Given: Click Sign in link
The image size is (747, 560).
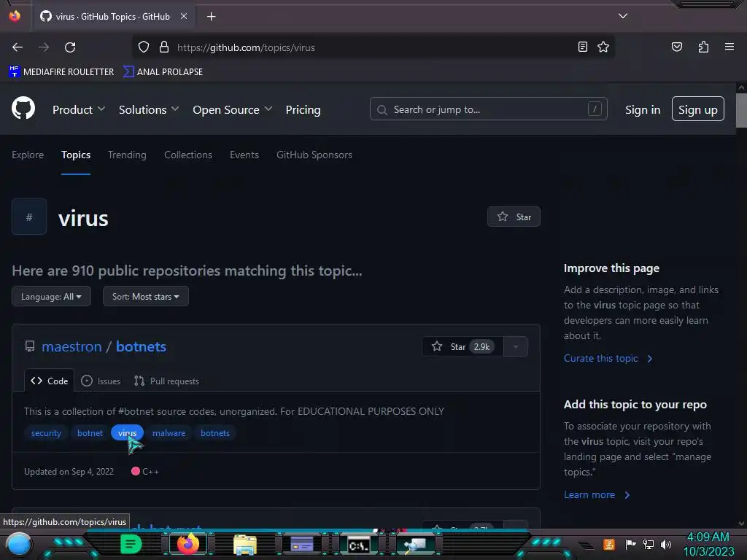Looking at the screenshot, I should tap(643, 109).
